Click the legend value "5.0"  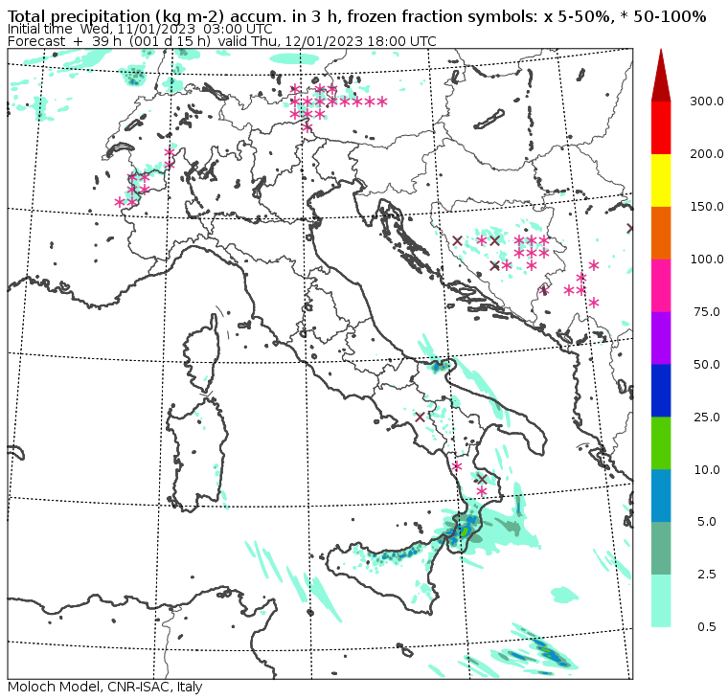click(707, 522)
